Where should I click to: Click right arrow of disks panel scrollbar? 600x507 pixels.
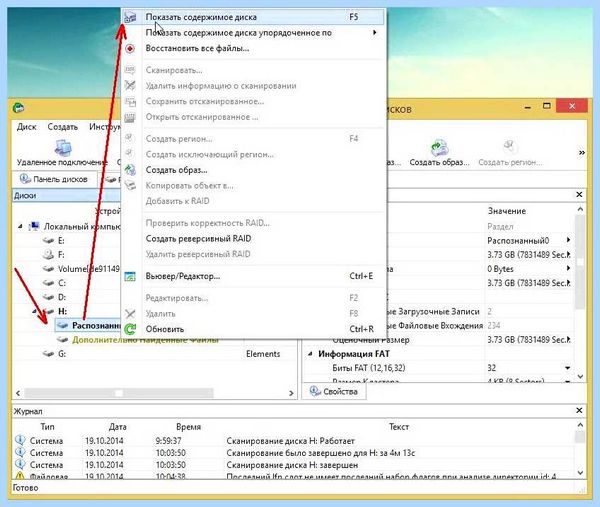click(x=291, y=393)
